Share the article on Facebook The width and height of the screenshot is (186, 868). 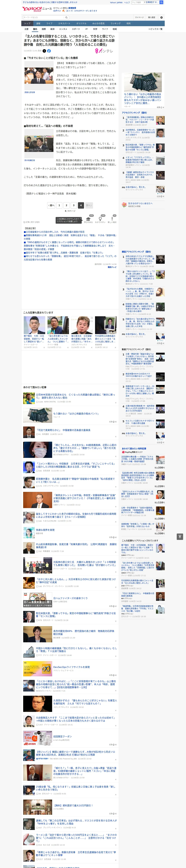click(x=49, y=51)
